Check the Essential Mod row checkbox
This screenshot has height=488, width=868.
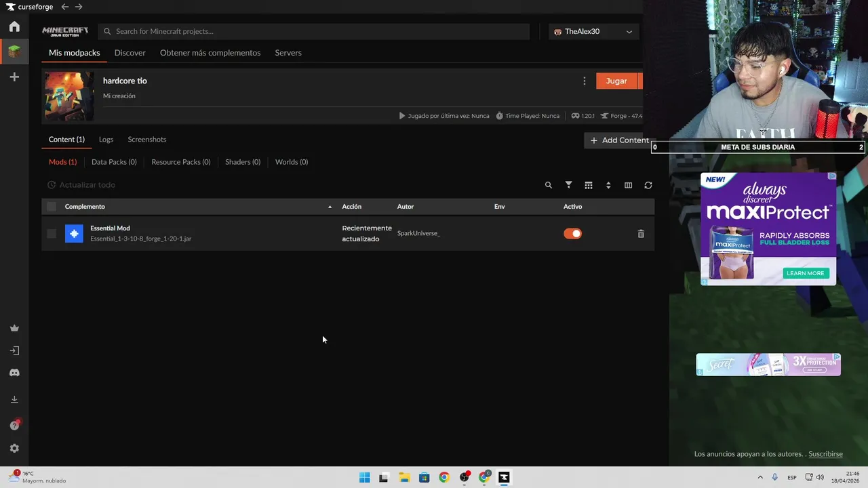point(52,233)
